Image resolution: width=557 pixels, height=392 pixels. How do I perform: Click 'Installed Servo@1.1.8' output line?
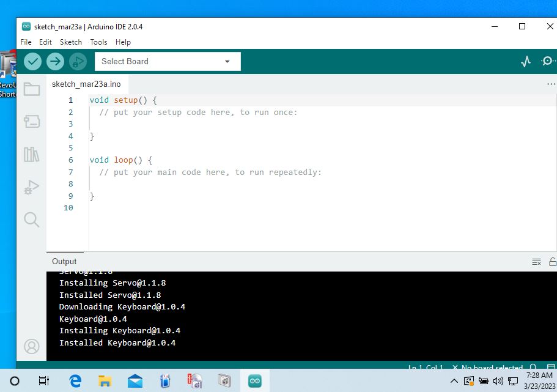point(110,295)
